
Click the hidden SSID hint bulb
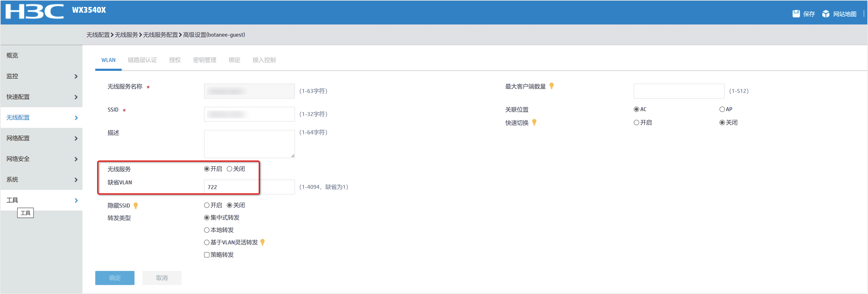point(136,206)
